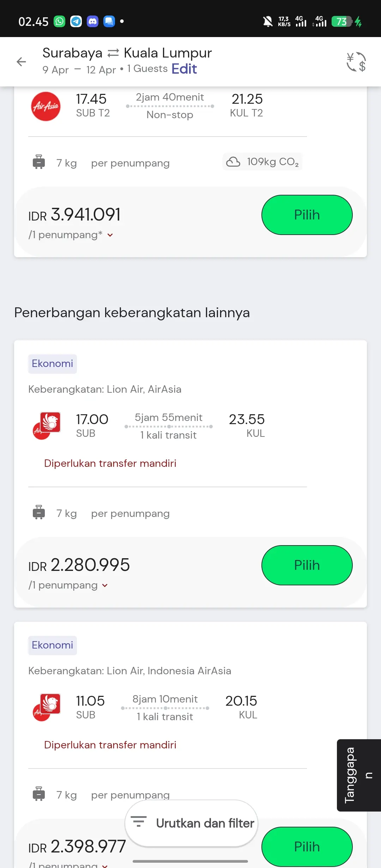Tap the CO2 cloud emission badge
The height and width of the screenshot is (868, 381).
262,162
